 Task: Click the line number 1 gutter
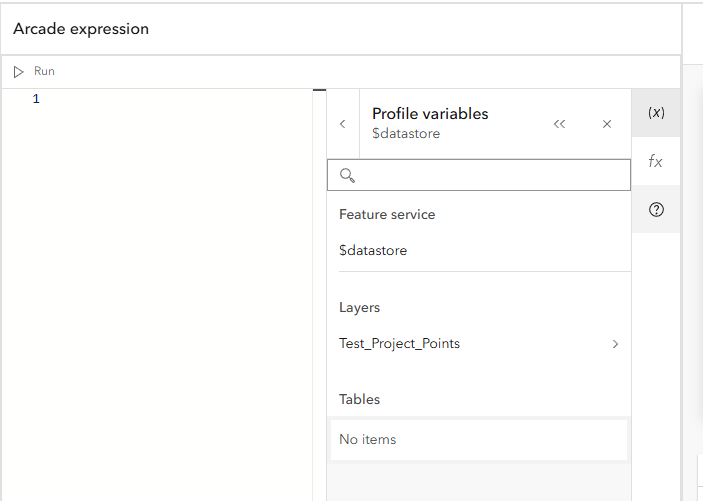point(36,99)
